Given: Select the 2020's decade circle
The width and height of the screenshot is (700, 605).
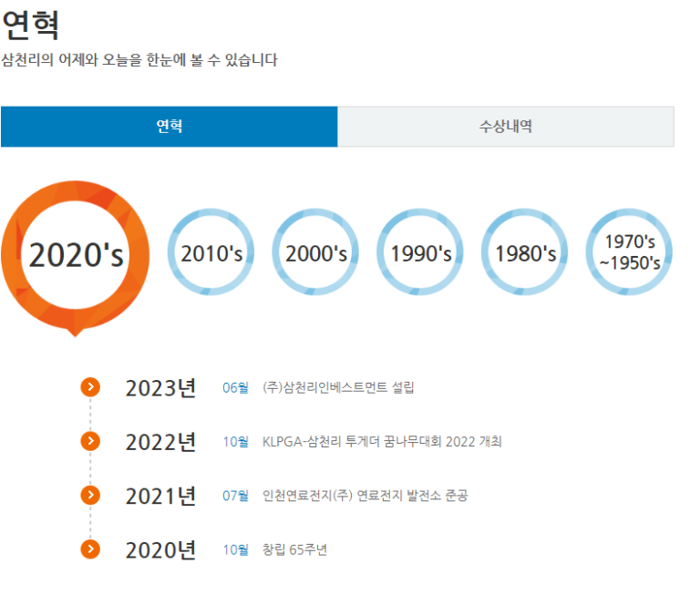Looking at the screenshot, I should tap(76, 255).
